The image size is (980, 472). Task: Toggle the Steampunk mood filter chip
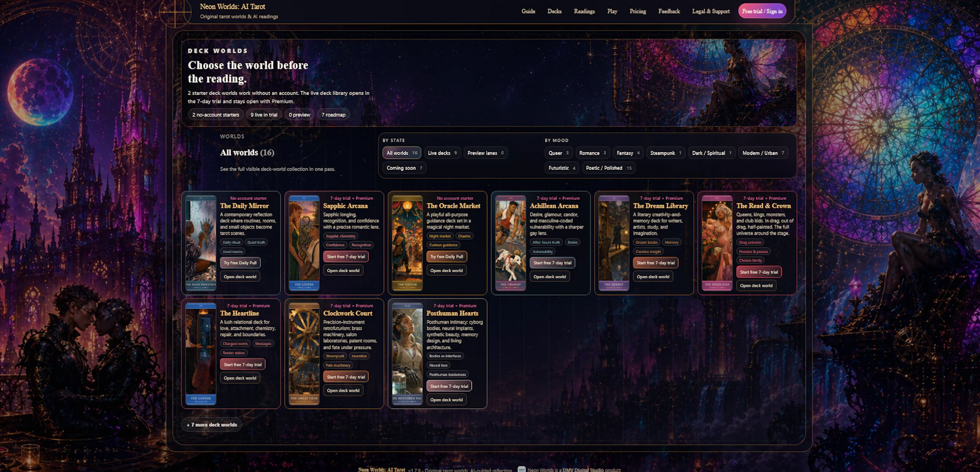[x=666, y=153]
